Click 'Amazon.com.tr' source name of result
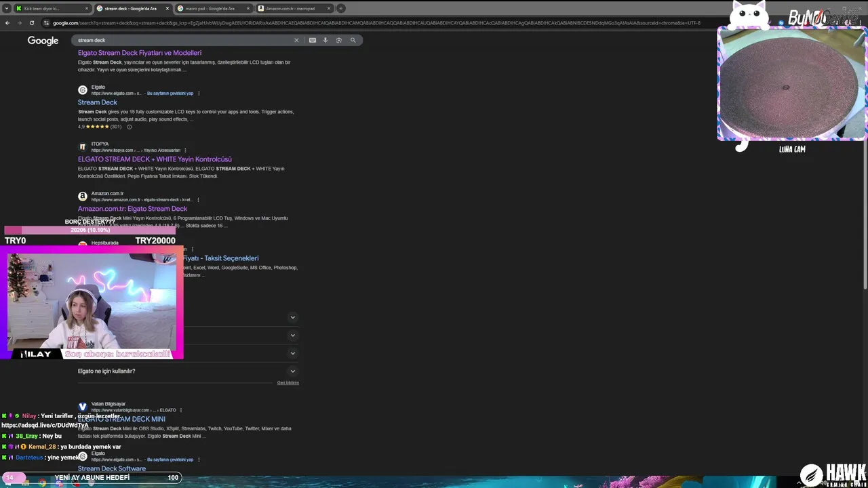Viewport: 868px width, 488px height. point(107,193)
